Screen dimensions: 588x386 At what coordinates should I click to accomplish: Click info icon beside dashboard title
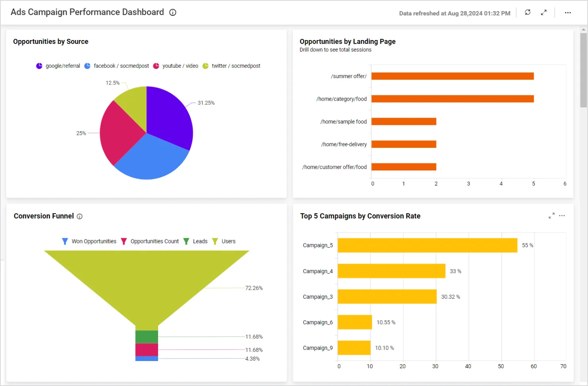pos(173,12)
